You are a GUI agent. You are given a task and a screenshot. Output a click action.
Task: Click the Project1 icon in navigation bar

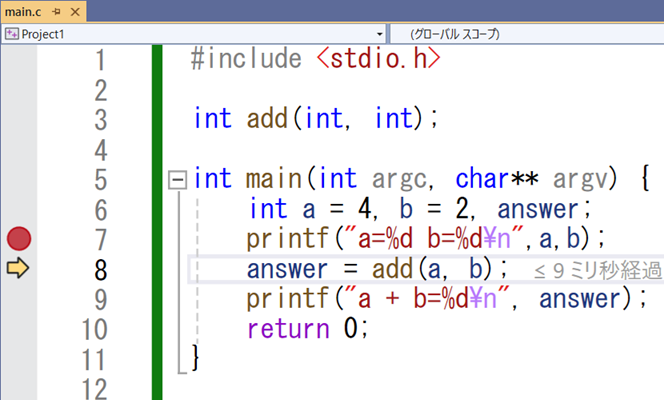point(12,34)
